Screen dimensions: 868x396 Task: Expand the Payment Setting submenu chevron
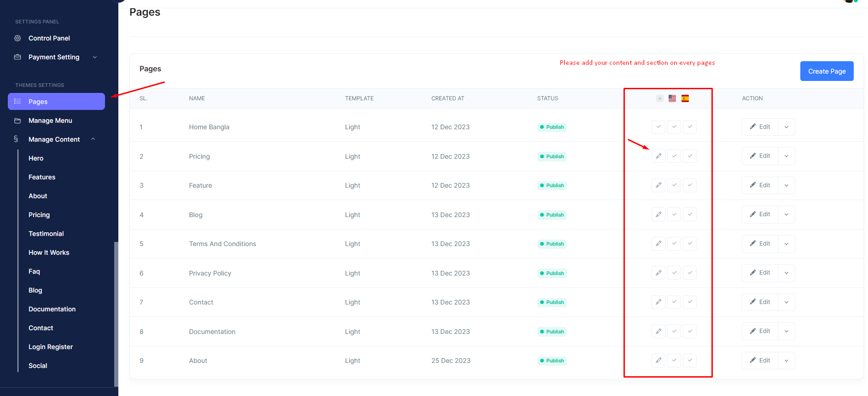point(95,57)
